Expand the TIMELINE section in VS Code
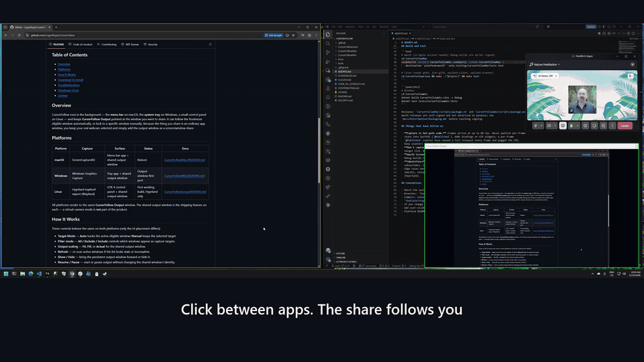Viewport: 644px width, 362px height. pyautogui.click(x=341, y=257)
